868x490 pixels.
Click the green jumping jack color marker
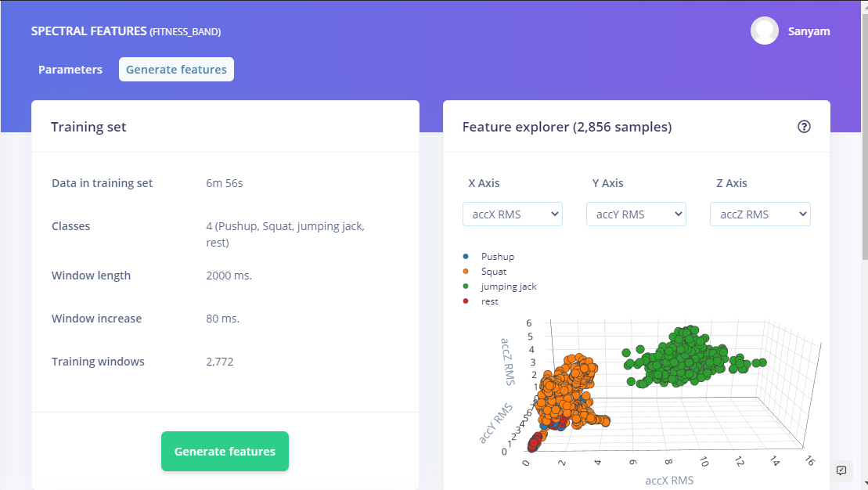click(x=466, y=286)
